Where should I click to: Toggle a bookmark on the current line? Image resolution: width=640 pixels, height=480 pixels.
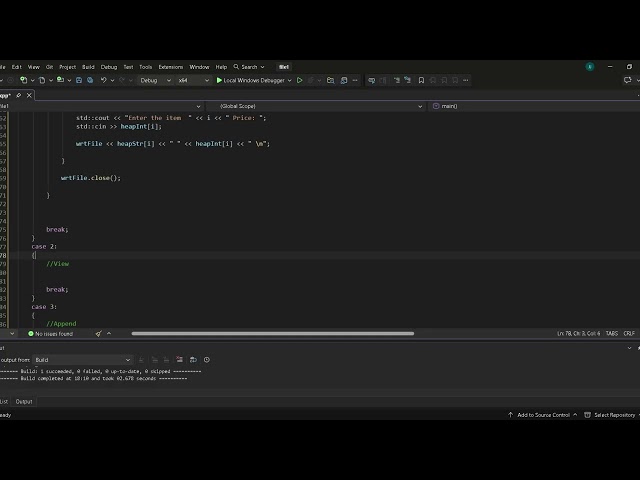[421, 80]
